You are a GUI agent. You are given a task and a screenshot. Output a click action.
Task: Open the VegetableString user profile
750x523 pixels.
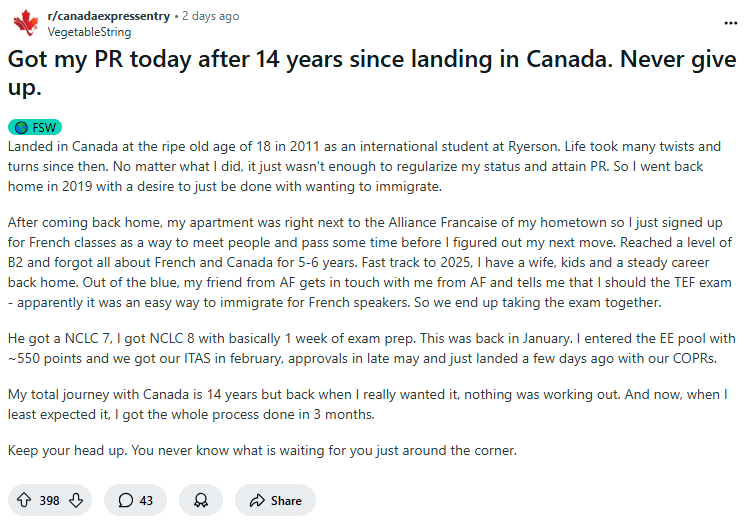pyautogui.click(x=89, y=32)
